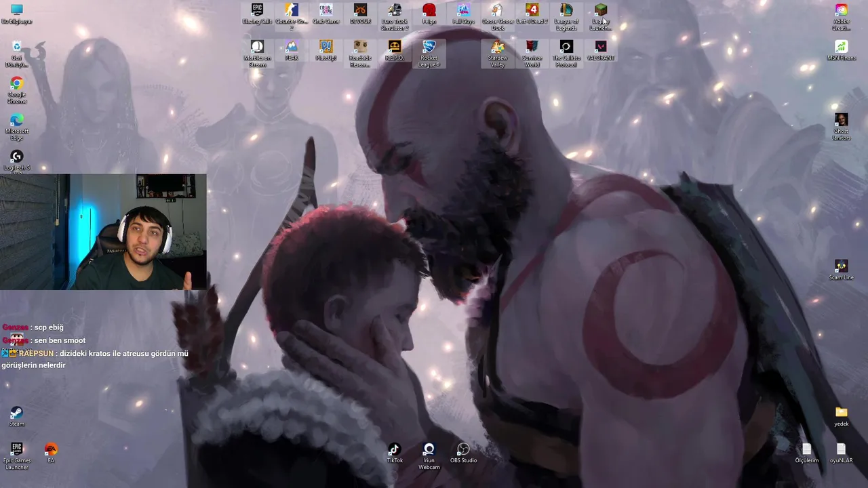Launch League of Legends icon
868x488 pixels.
pos(566,17)
